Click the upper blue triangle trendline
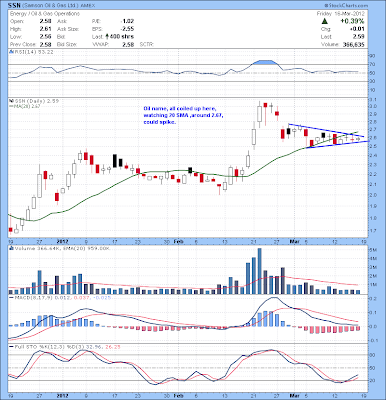Image resolution: width=386 pixels, height=400 pixels. tap(325, 130)
